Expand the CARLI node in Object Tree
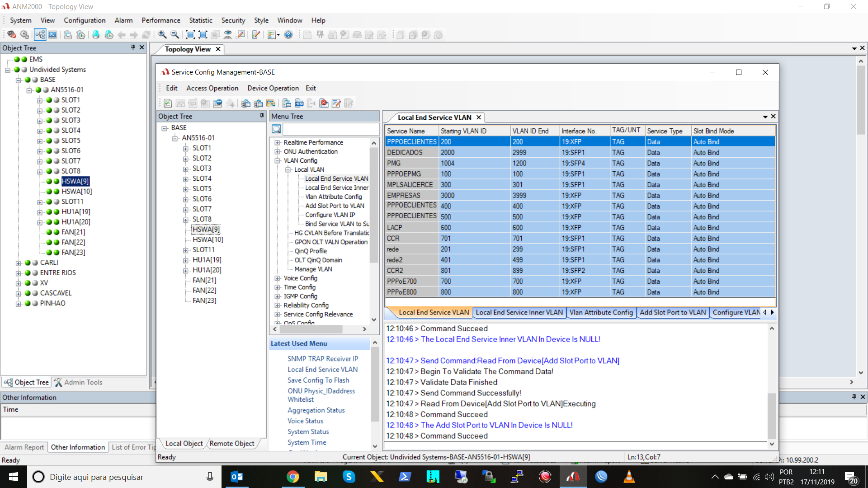 tap(18, 263)
